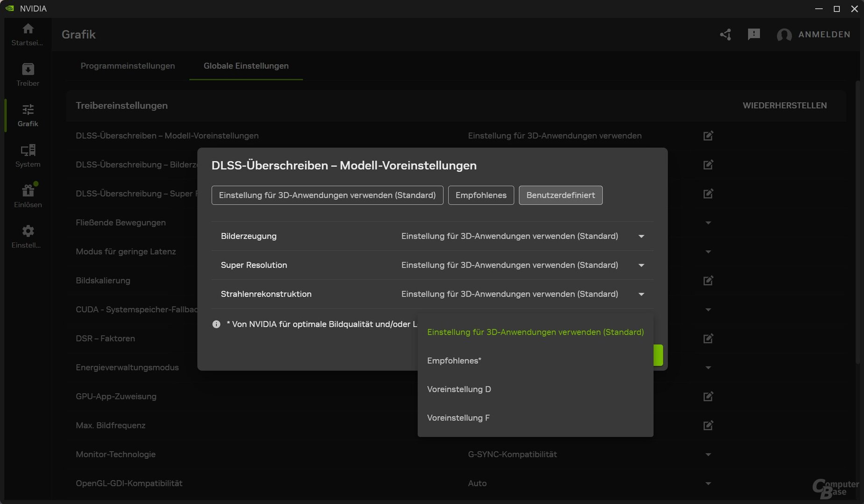The width and height of the screenshot is (864, 504).
Task: Go to the Treiber download section
Action: coord(28,69)
